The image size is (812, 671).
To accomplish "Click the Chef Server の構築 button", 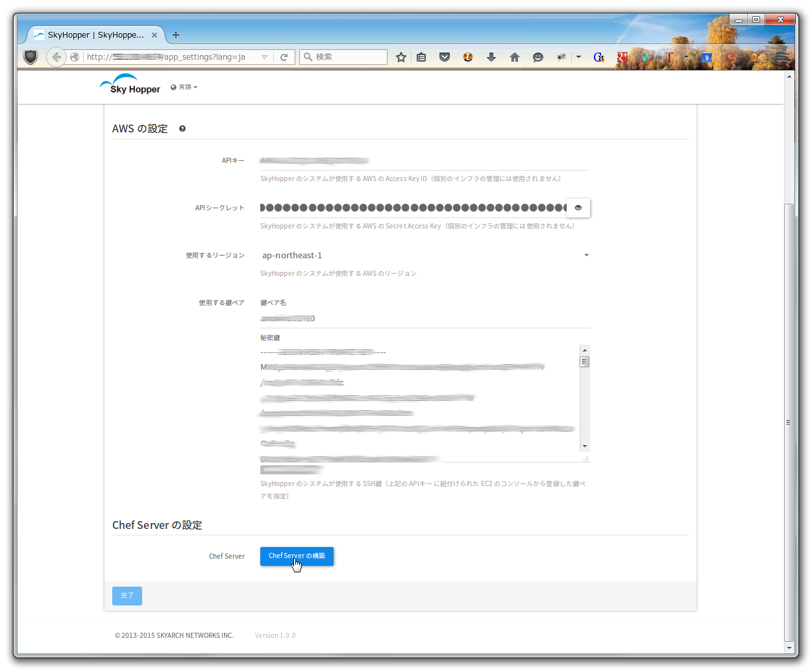I will tap(297, 556).
